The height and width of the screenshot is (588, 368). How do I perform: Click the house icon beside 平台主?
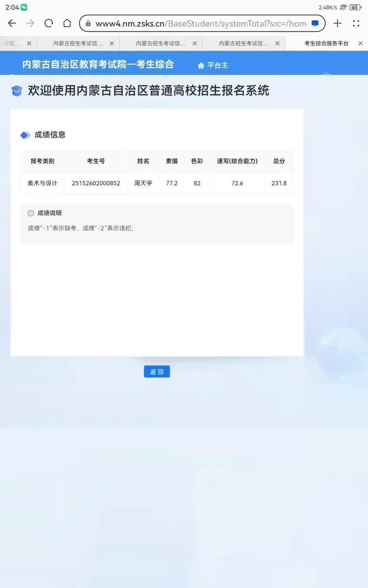(x=200, y=65)
